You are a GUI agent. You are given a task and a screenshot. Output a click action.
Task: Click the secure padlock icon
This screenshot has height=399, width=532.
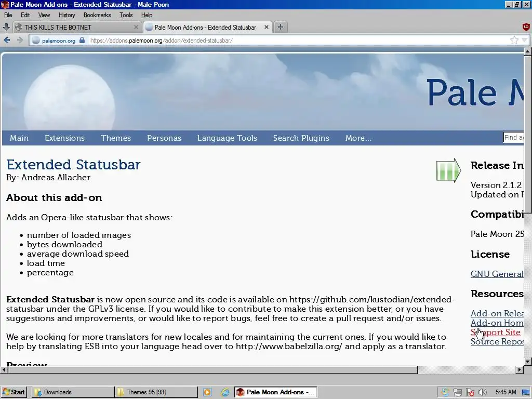pos(82,41)
